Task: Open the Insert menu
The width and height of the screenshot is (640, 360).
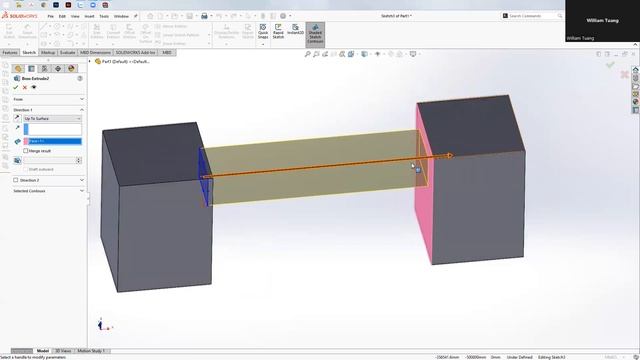Action: tap(89, 16)
